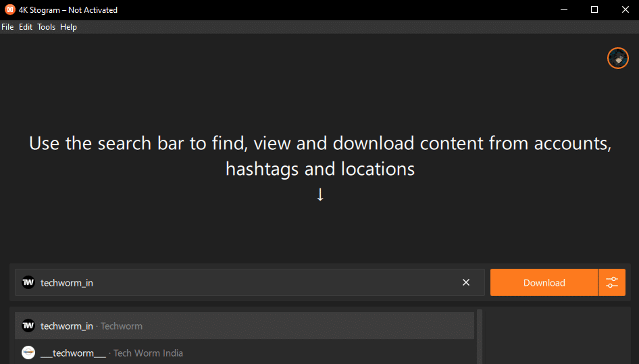Click the orange Download button
Viewport: 639px width, 364px height.
pyautogui.click(x=544, y=282)
